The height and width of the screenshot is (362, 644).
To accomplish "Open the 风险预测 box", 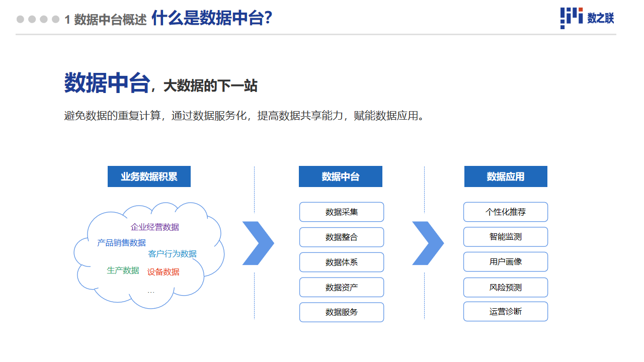I will (506, 287).
